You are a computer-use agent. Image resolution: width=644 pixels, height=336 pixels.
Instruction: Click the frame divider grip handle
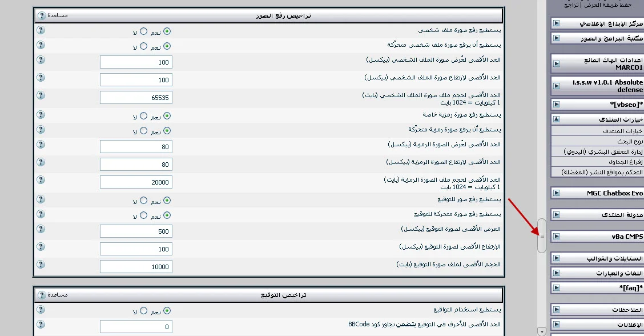542,235
